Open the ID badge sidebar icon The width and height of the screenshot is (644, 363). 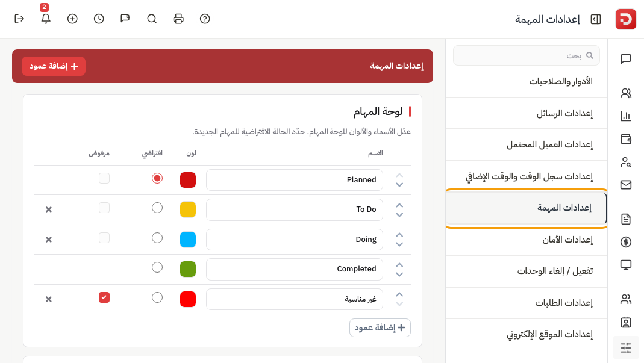click(626, 322)
